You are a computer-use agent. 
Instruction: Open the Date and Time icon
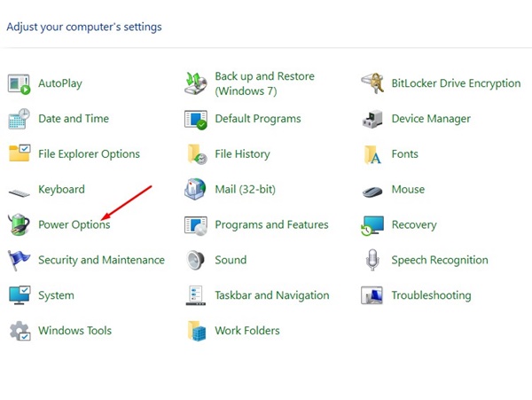click(20, 119)
